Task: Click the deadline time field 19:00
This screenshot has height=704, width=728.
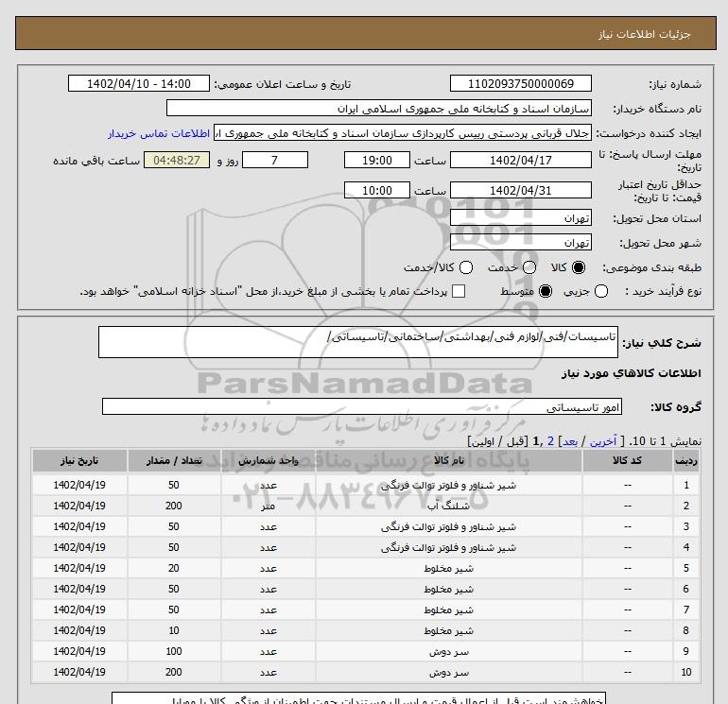Action: tap(377, 160)
